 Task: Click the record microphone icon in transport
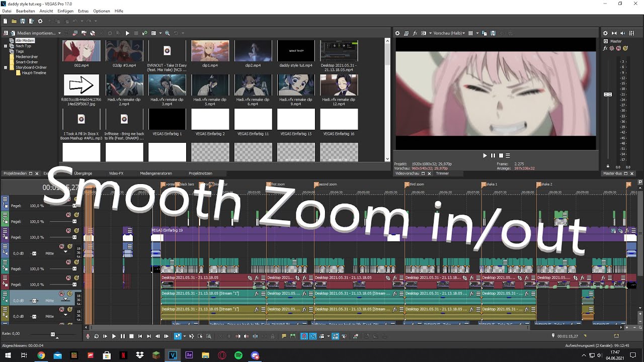88,336
